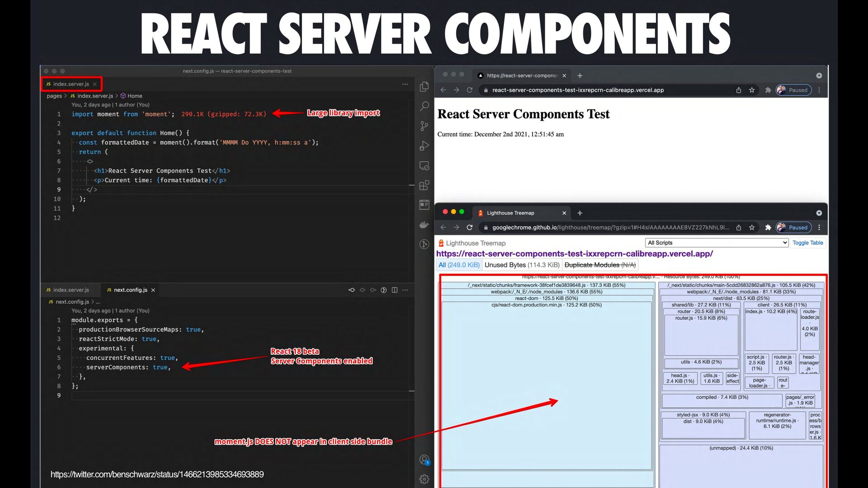Open the GitLens view in VS Code activity bar

click(x=424, y=244)
